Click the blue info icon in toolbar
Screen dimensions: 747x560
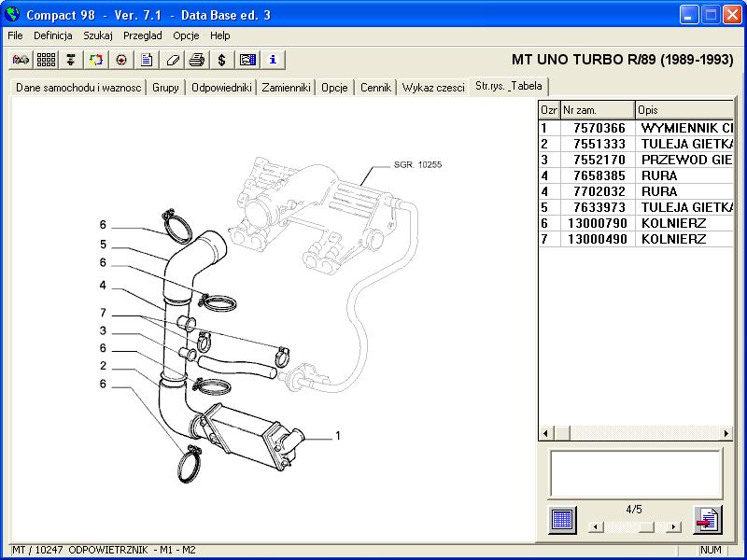[x=273, y=60]
